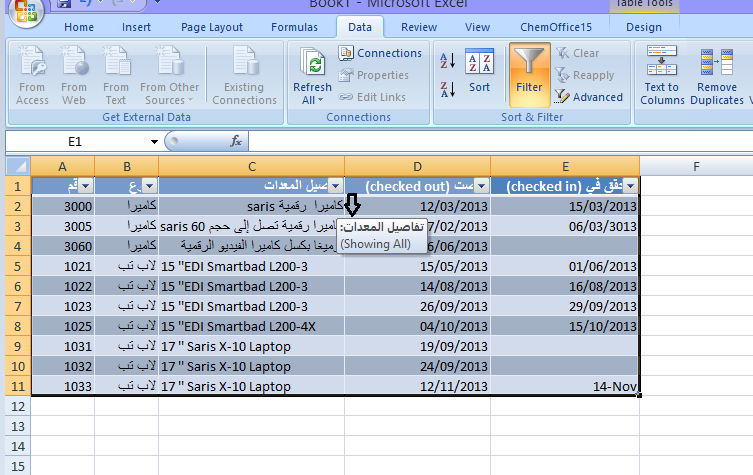Image resolution: width=753 pixels, height=475 pixels.
Task: Open filter dropdown in column C header
Action: 336,186
